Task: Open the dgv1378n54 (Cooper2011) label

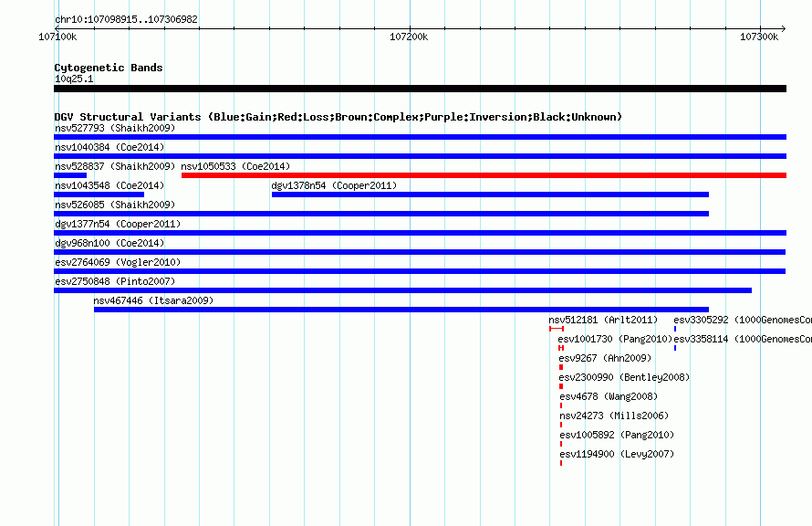Action: (x=334, y=185)
